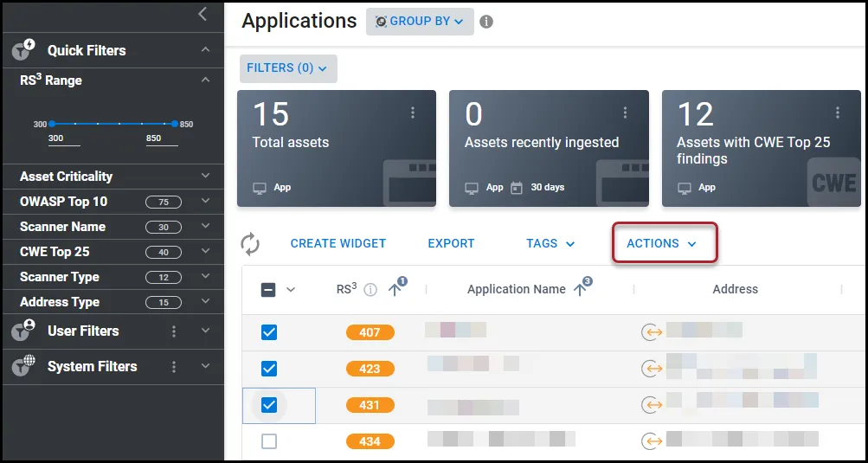Viewport: 868px width, 463px height.
Task: Click the System Filters globe funnel icon
Action: pyautogui.click(x=24, y=365)
